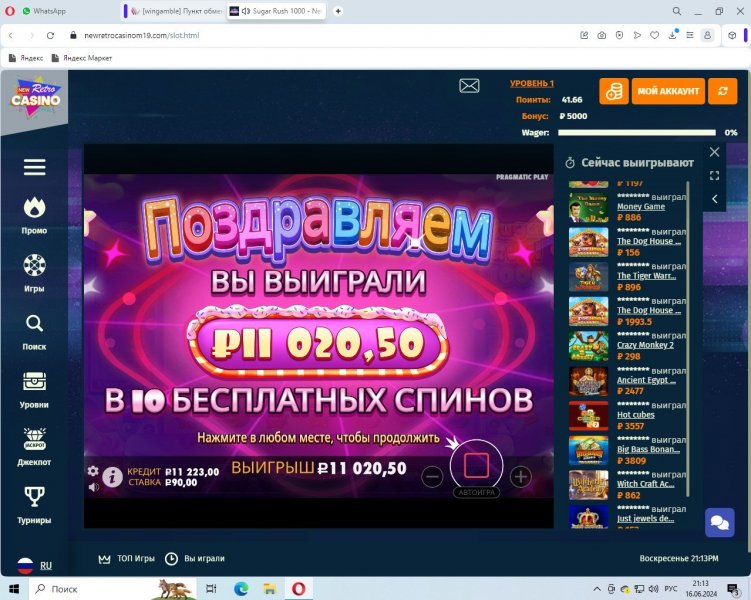Open the live chat bubble

point(719,522)
